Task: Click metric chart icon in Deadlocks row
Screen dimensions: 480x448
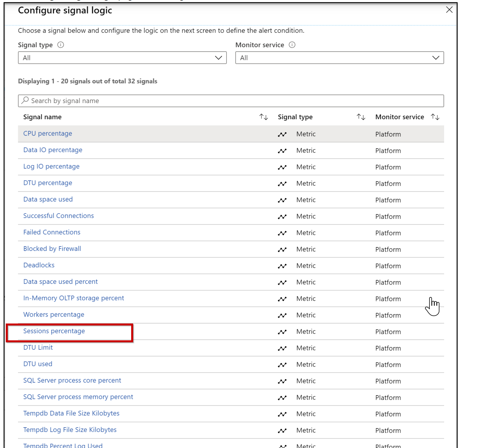Action: 282,266
